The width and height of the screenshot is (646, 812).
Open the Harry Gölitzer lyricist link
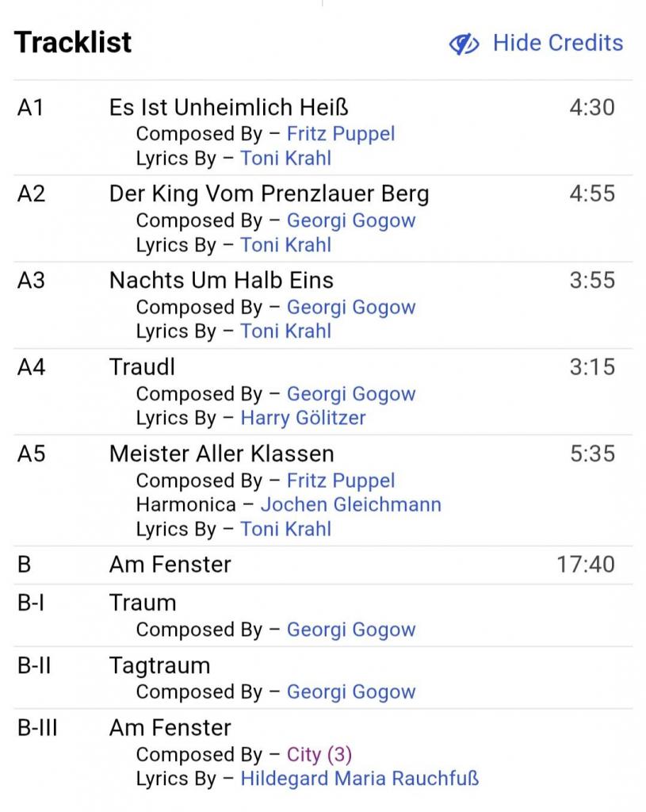[x=303, y=418]
